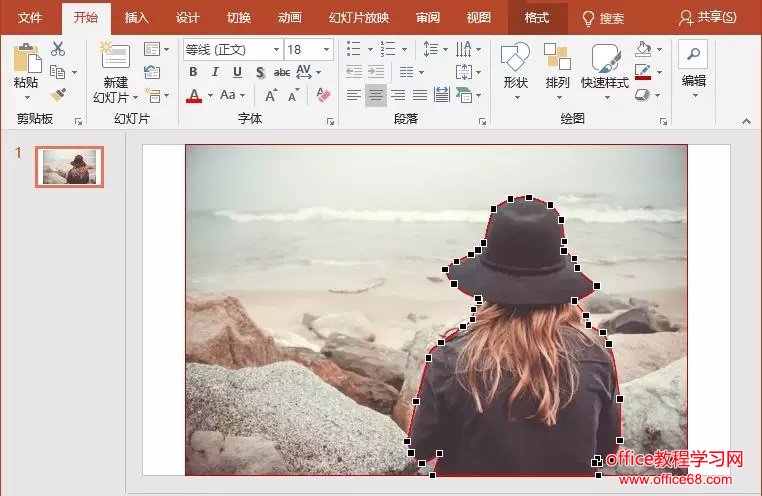
Task: Switch to the 插入 tab
Action: coord(137,18)
